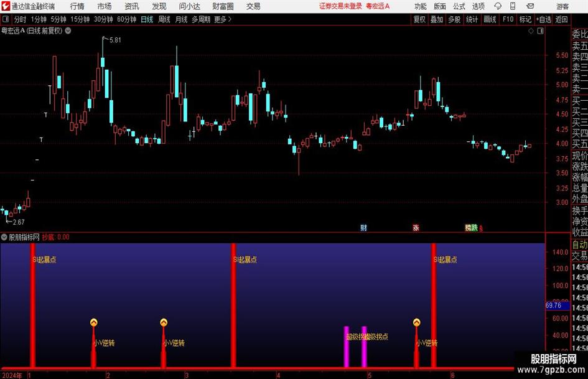Image resolution: width=588 pixels, height=379 pixels.
Task: Click the 抄底: 0.00 indicator value
Action: (55, 237)
